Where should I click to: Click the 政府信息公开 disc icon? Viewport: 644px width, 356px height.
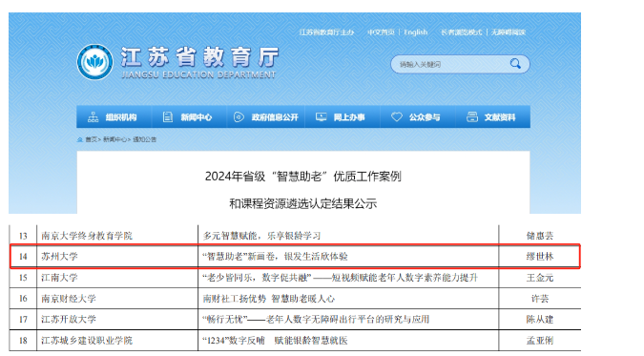[239, 117]
